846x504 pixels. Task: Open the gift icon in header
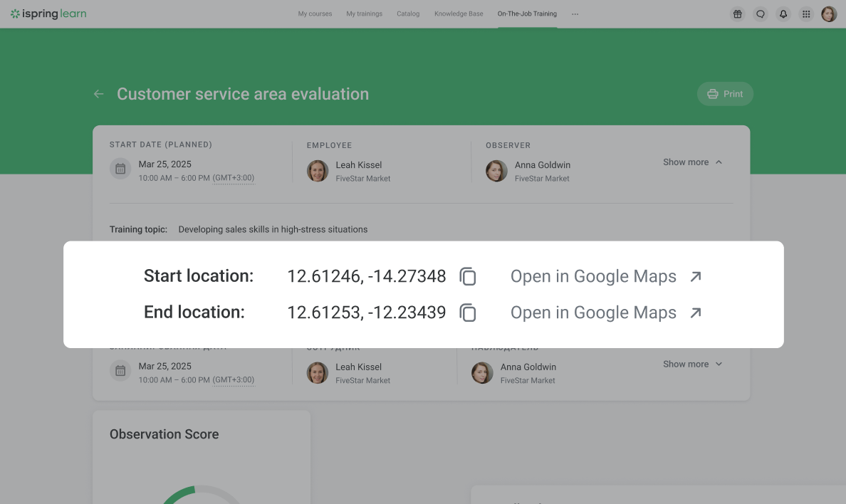738,14
